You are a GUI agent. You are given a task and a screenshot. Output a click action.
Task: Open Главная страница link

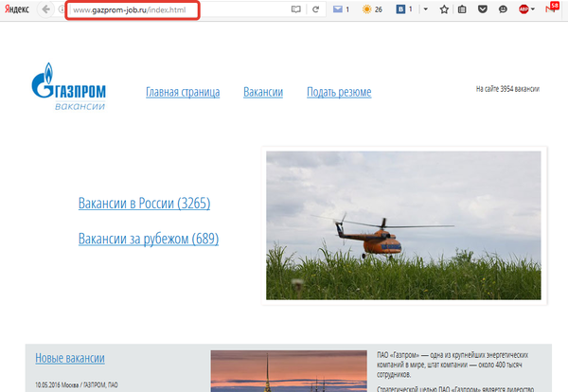point(183,93)
